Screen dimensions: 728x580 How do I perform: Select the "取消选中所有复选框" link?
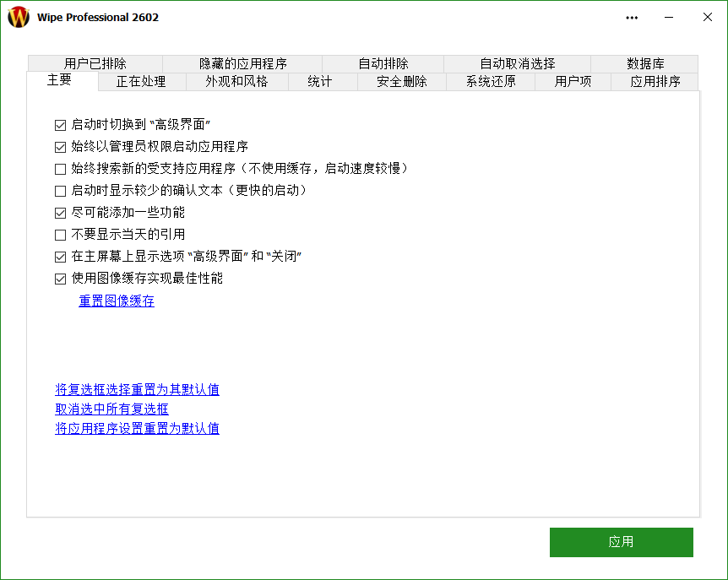111,409
